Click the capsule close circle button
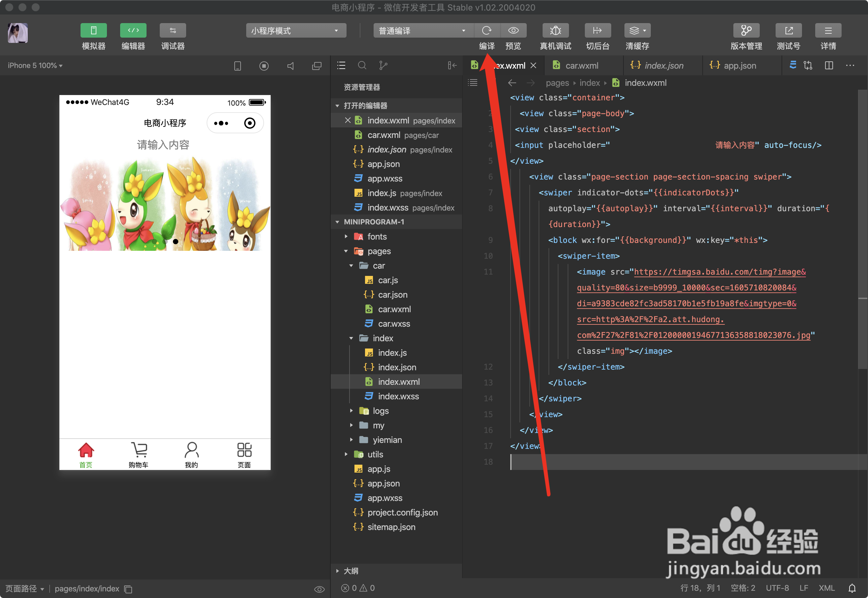868x598 pixels. click(x=250, y=123)
